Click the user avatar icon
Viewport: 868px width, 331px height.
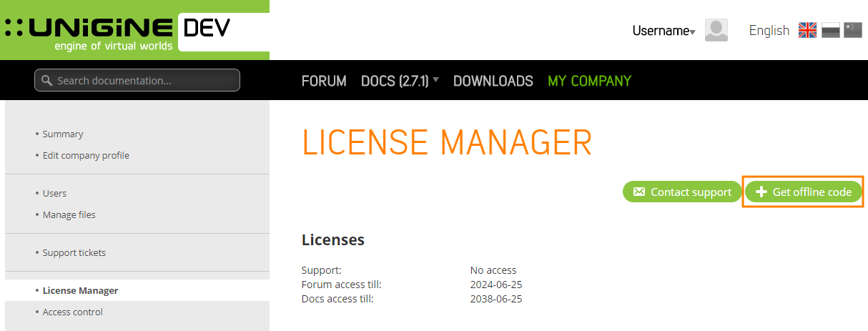click(x=716, y=30)
